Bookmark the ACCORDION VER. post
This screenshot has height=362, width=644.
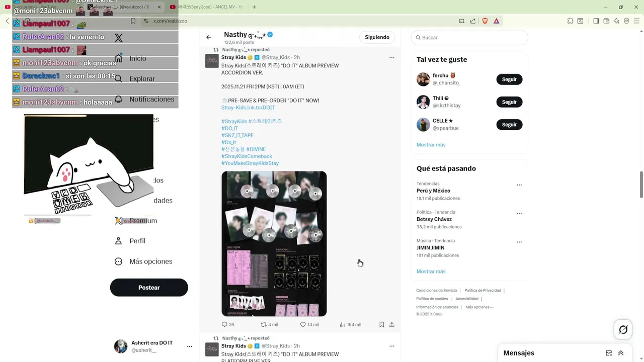coord(382,324)
